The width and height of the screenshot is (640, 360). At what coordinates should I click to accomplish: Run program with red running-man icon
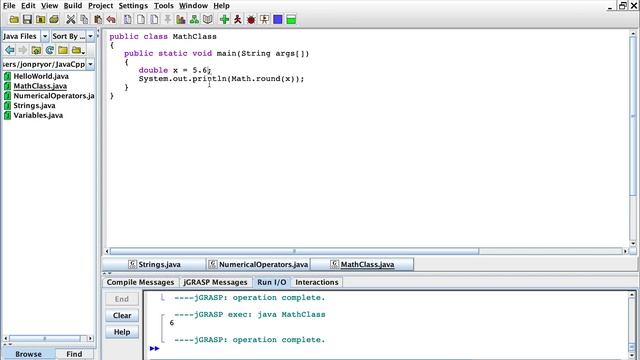(238, 19)
